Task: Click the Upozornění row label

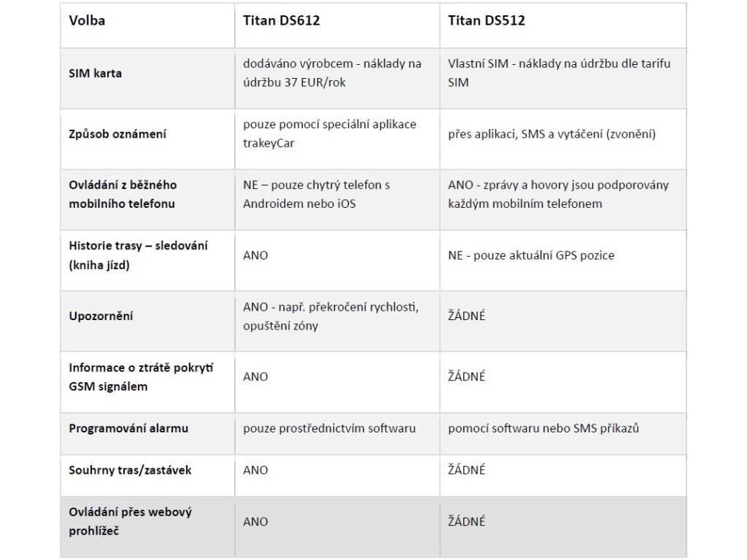Action: [101, 316]
